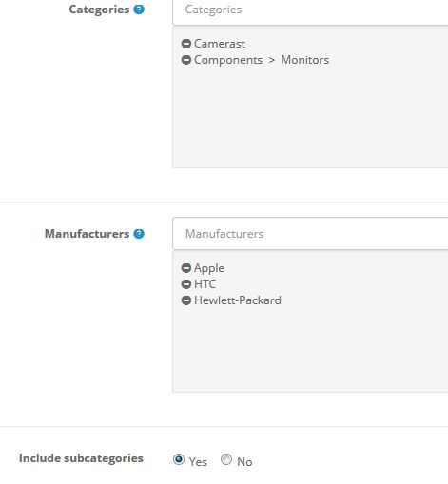This screenshot has width=448, height=484.
Task: Select No for Include subcategories
Action: click(x=226, y=459)
